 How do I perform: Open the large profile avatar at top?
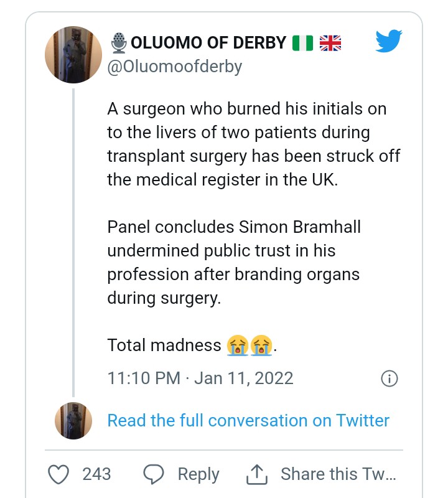click(73, 55)
